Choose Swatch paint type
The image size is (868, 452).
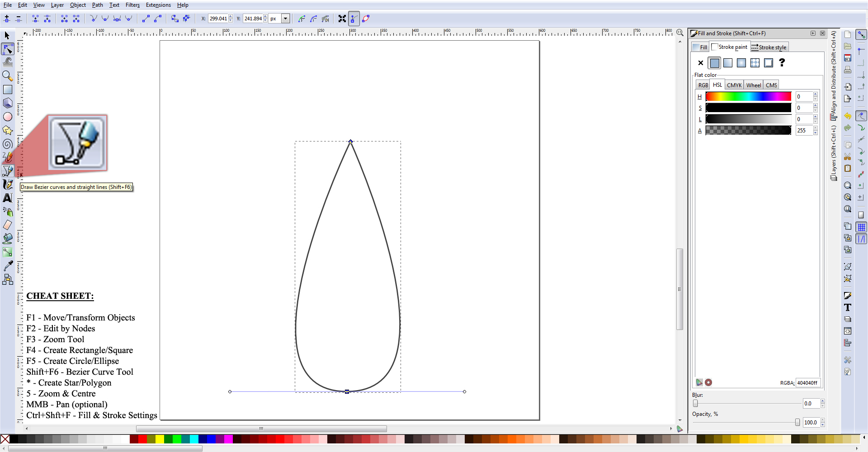pos(769,63)
